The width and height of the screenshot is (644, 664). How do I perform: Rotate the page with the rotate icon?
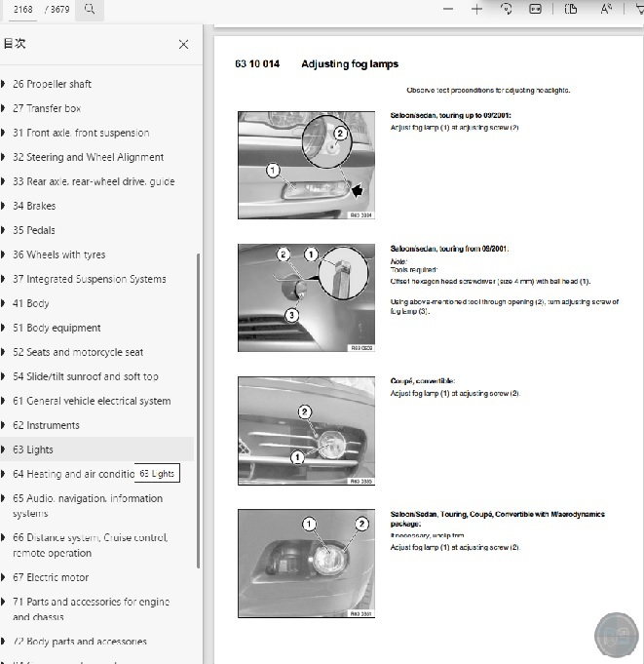(x=506, y=9)
